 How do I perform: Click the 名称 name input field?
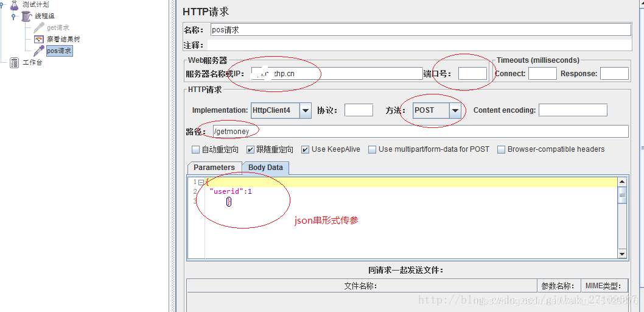click(421, 30)
